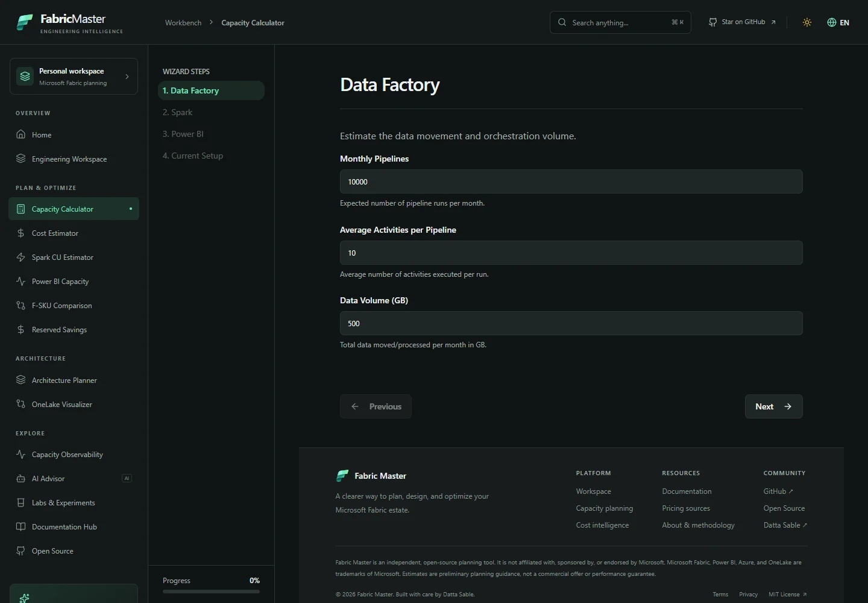Click the footer Datta Sable link
The image size is (868, 603).
click(785, 525)
